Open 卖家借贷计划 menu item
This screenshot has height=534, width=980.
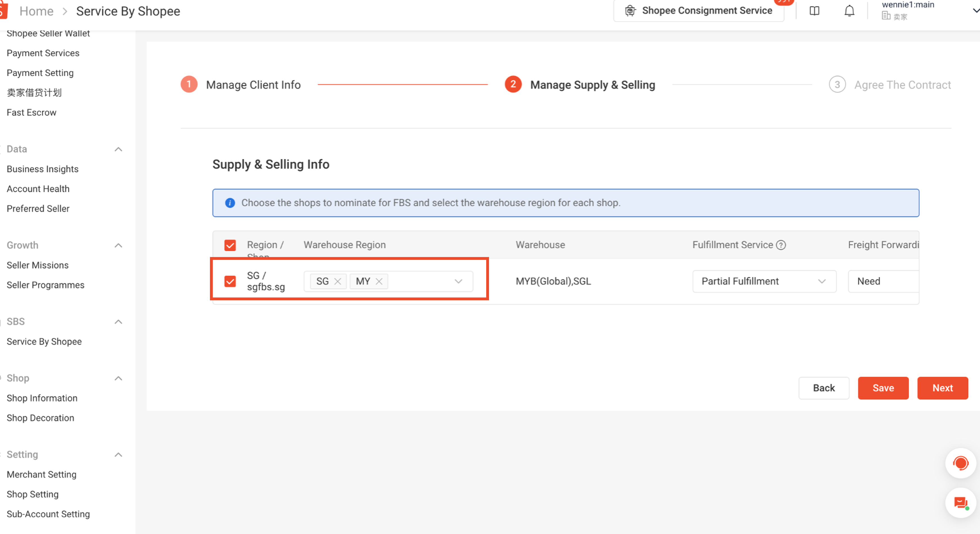tap(34, 92)
